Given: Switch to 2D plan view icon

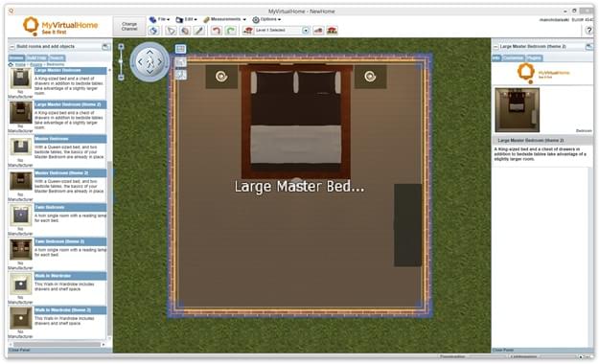Looking at the screenshot, I should coord(181,49).
